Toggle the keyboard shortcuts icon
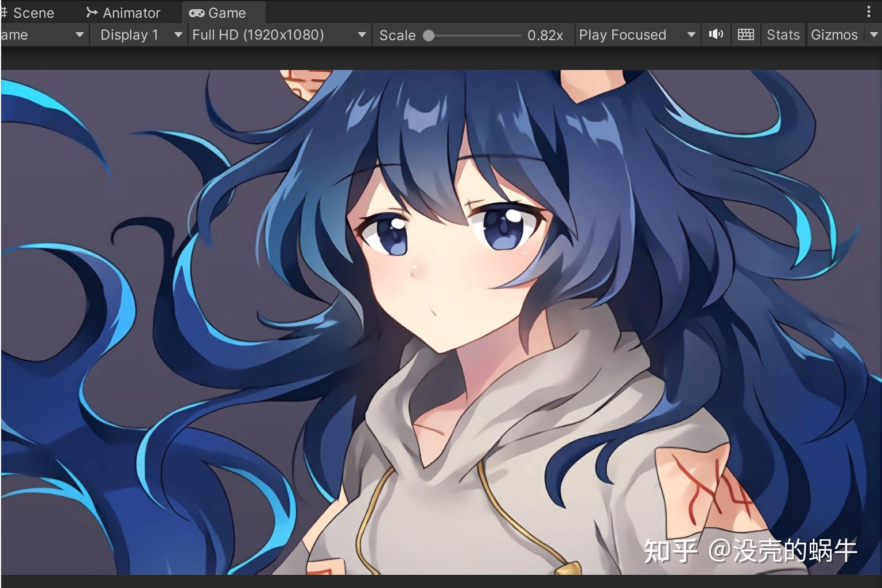The image size is (882, 588). (x=745, y=35)
